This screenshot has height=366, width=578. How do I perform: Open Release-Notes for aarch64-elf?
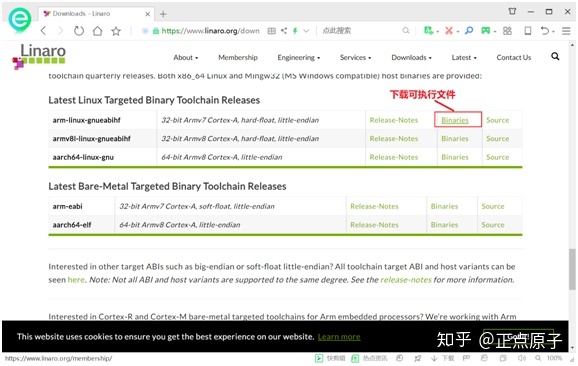click(x=374, y=225)
